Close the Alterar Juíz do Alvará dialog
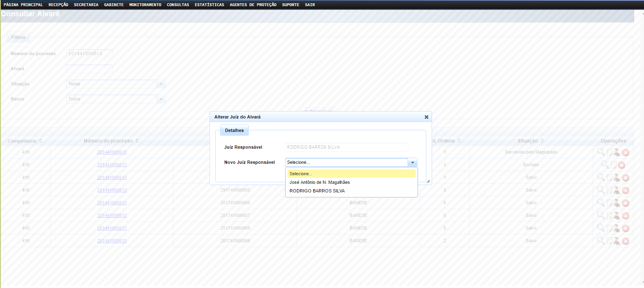This screenshot has height=288, width=644. pos(426,117)
